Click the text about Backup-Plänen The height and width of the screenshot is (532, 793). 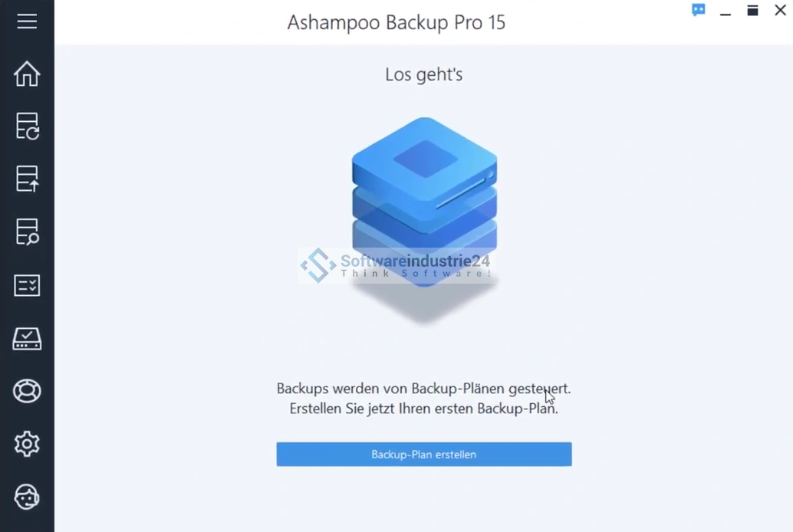(x=424, y=399)
